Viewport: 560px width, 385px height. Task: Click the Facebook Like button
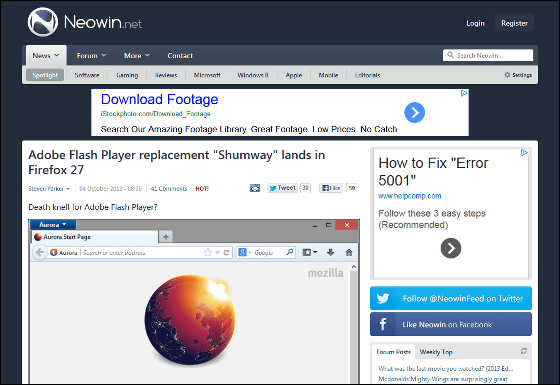click(331, 188)
